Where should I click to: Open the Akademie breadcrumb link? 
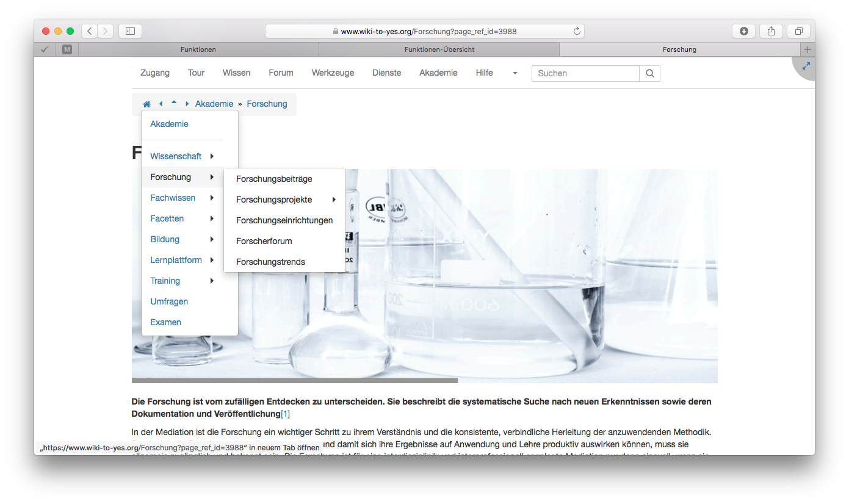[x=214, y=104]
